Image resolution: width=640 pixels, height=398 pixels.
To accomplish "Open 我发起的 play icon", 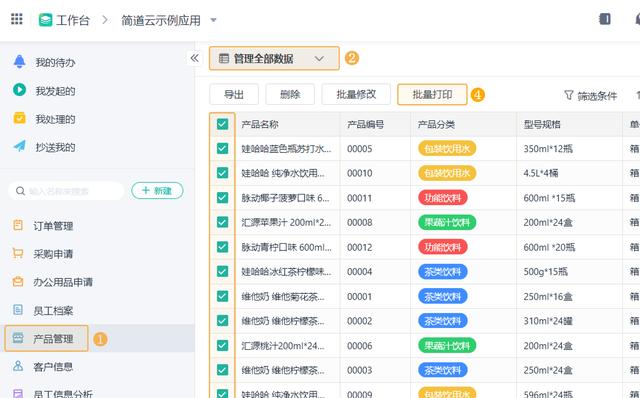I will pos(19,89).
